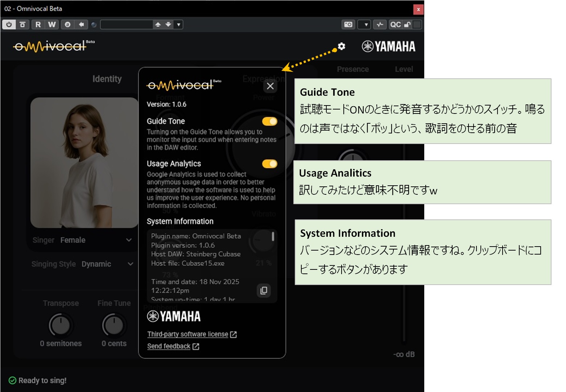566x392 pixels.
Task: Enable Read automation (R) button
Action: click(x=38, y=24)
